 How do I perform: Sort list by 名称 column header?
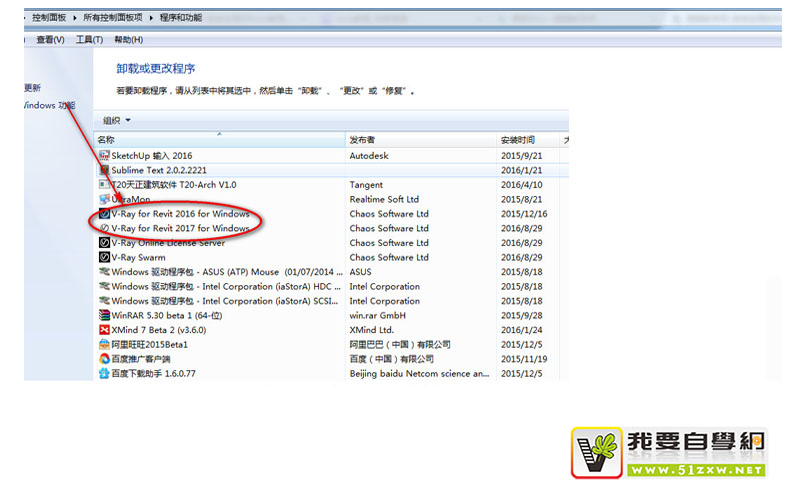coord(107,140)
